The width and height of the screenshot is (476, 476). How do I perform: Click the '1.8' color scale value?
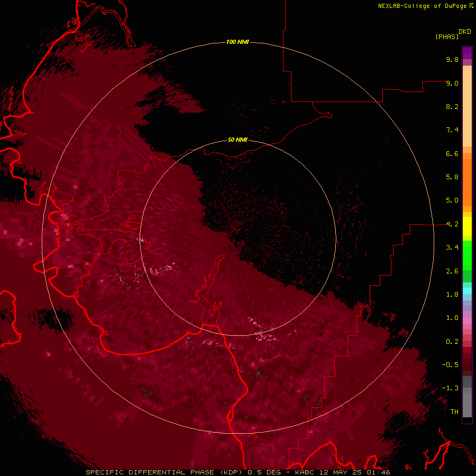point(452,295)
